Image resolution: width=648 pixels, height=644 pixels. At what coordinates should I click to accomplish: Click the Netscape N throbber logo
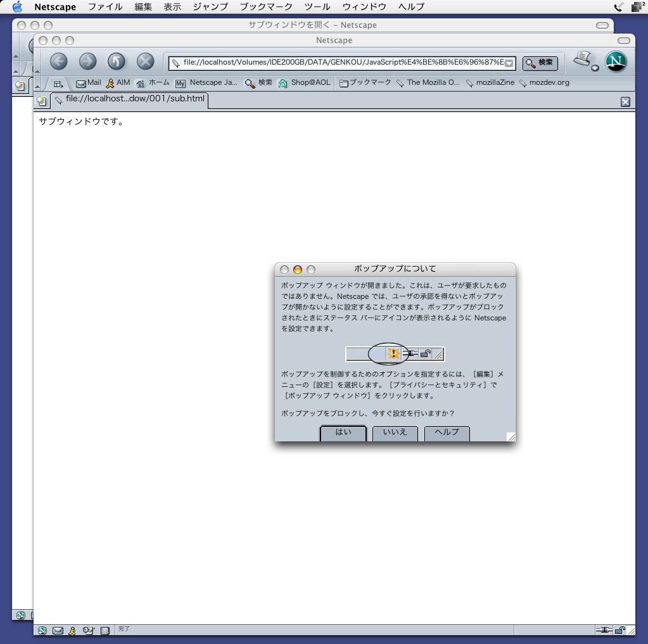[x=616, y=61]
